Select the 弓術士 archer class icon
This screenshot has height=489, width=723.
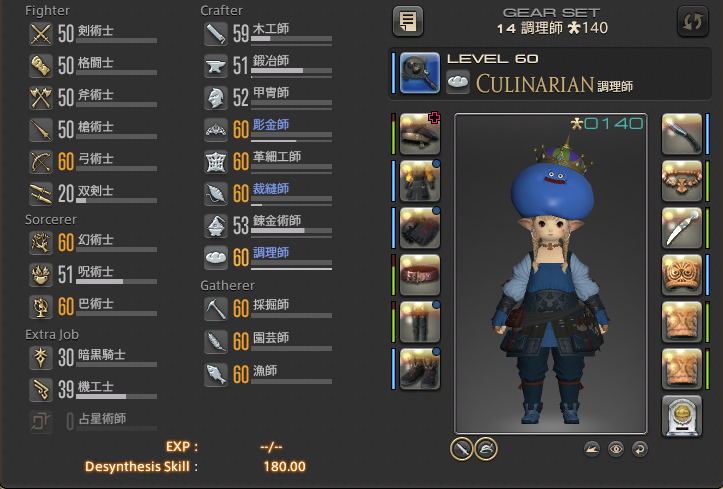coord(41,162)
